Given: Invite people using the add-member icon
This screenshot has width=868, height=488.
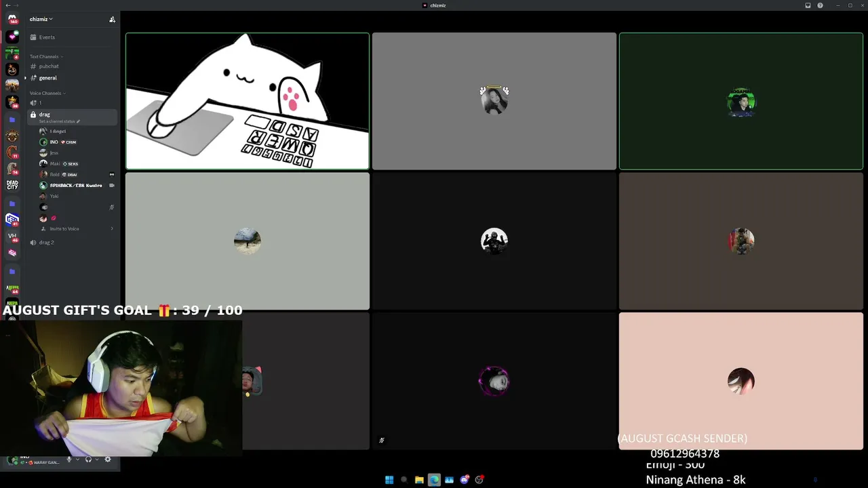Looking at the screenshot, I should (x=112, y=20).
